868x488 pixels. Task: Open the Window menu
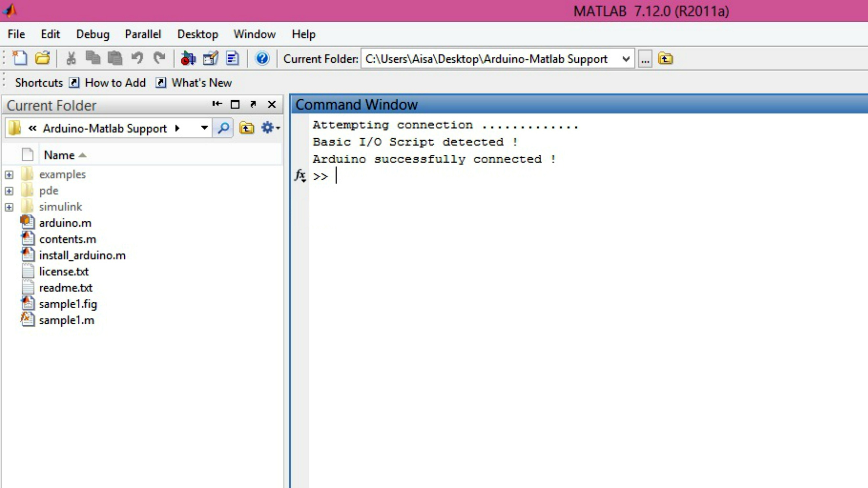click(254, 34)
